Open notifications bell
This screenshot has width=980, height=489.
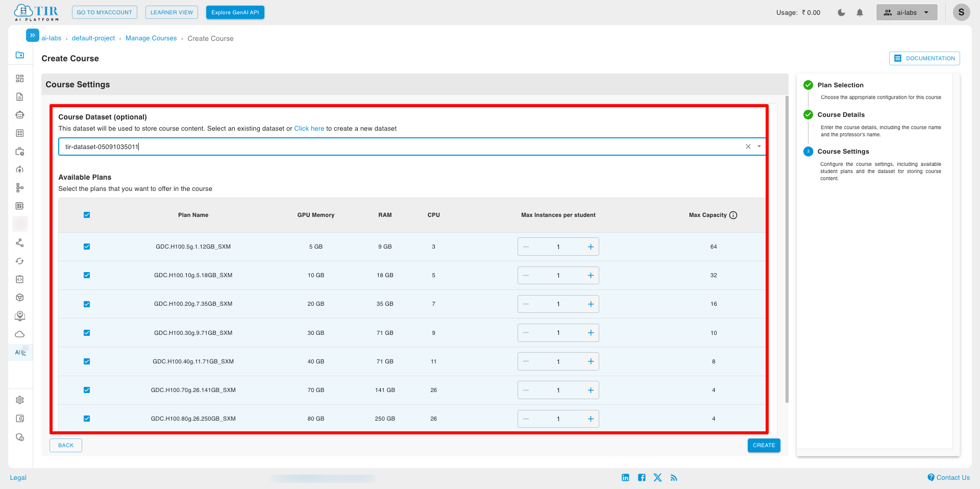click(860, 12)
